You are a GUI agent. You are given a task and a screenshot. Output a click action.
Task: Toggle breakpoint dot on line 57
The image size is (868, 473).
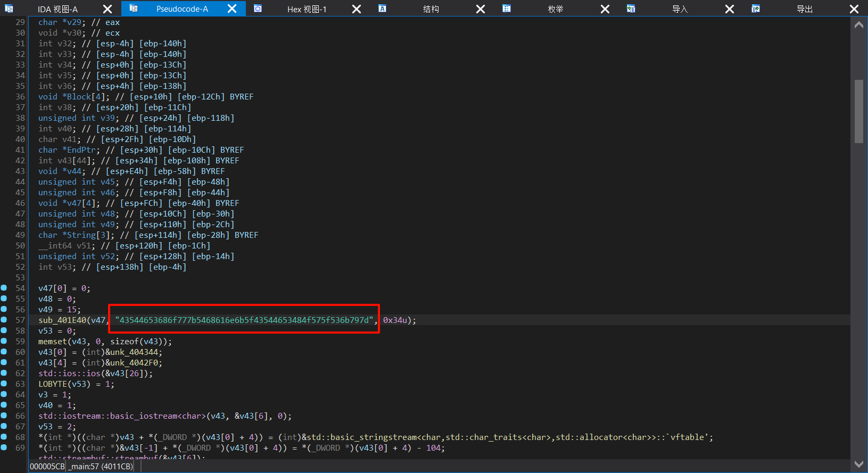[x=4, y=320]
